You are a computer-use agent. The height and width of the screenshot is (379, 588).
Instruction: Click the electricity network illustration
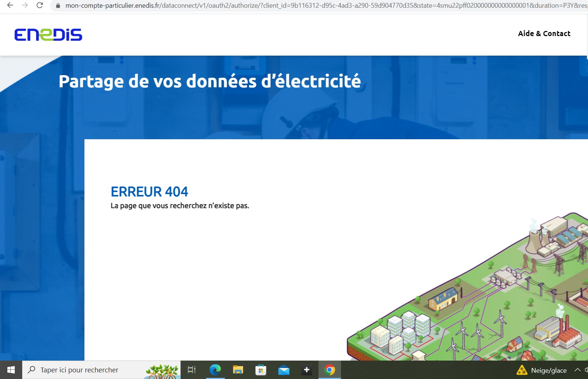tap(467, 287)
